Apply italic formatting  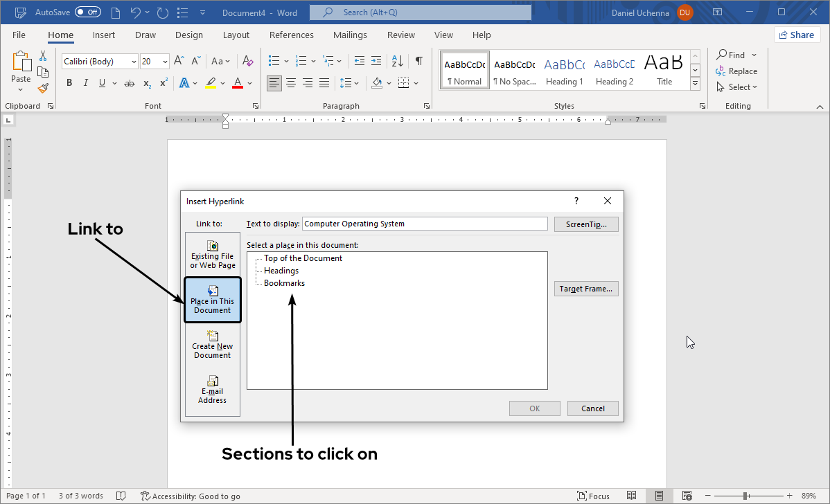[85, 82]
